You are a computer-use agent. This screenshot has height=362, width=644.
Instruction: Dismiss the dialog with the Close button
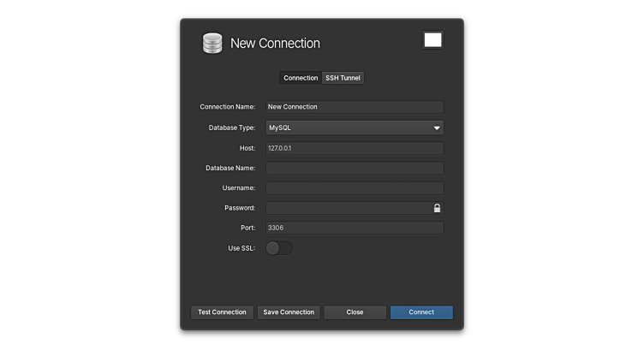(x=355, y=312)
